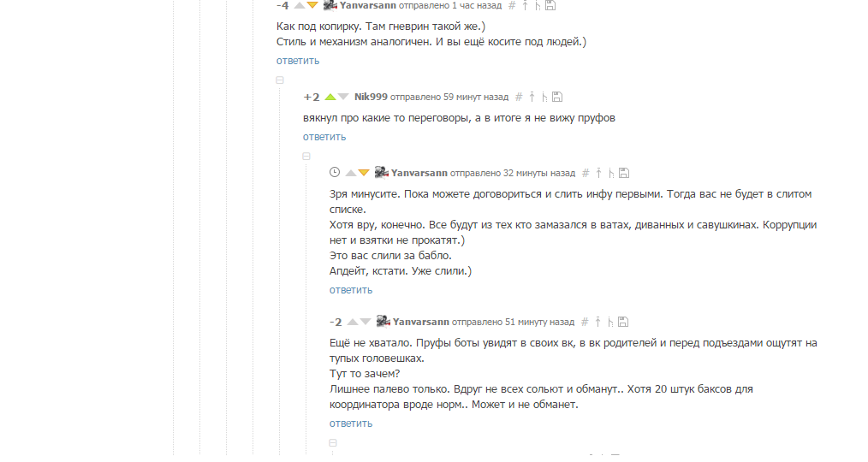Reply to the comment ending 'Может и не обманет'

click(350, 423)
